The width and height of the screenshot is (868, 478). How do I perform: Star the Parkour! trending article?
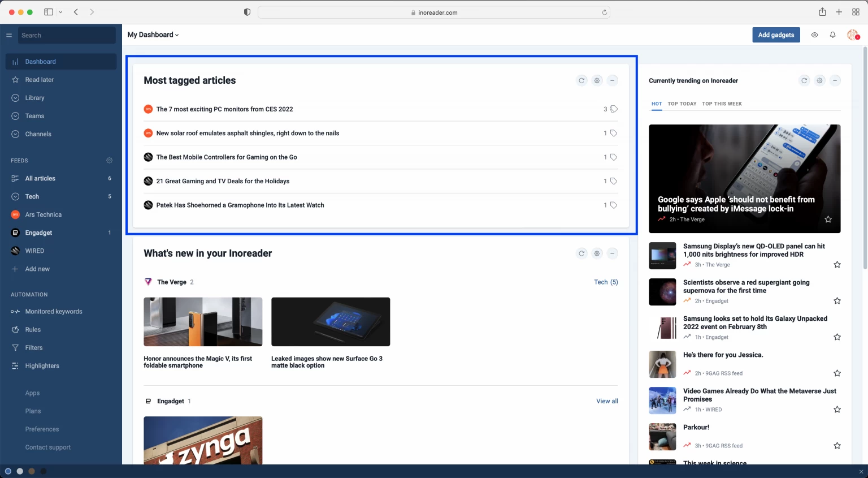837,445
